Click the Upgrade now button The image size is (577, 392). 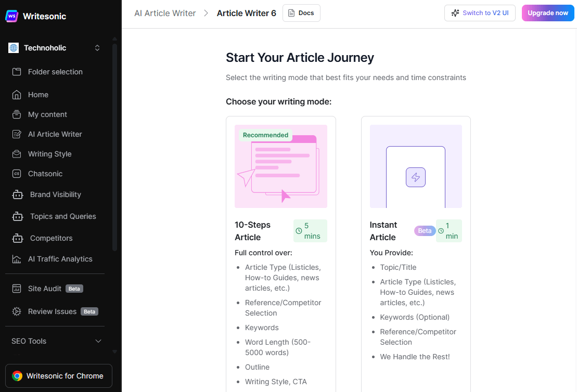pos(547,13)
